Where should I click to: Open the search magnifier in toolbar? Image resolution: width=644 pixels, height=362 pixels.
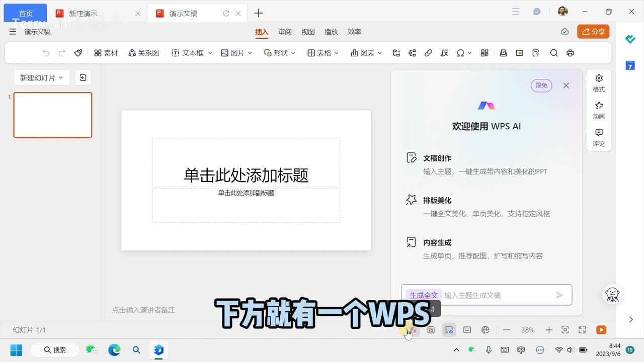pyautogui.click(x=554, y=53)
